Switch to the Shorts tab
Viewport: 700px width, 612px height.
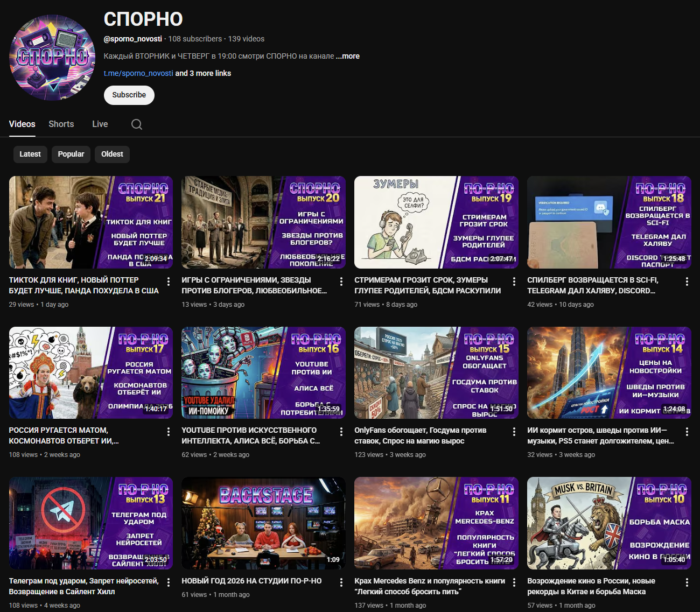61,124
